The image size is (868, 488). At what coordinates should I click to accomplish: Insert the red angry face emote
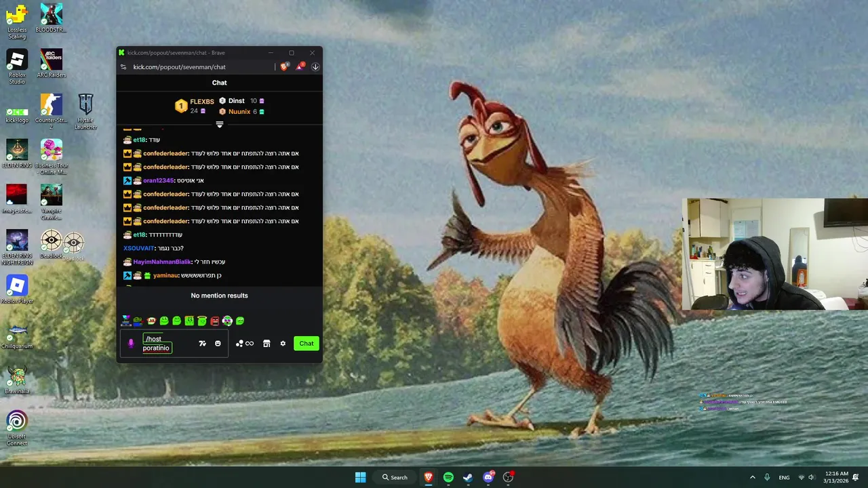tap(215, 321)
